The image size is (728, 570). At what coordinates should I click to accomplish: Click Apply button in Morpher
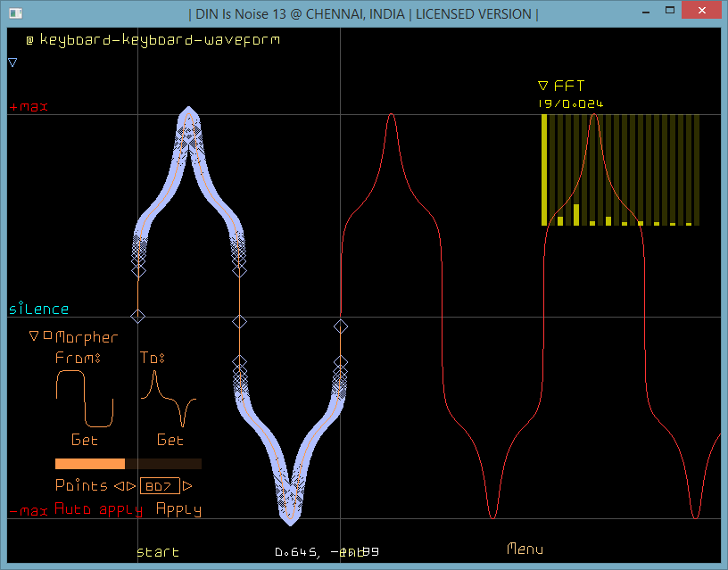pyautogui.click(x=178, y=509)
